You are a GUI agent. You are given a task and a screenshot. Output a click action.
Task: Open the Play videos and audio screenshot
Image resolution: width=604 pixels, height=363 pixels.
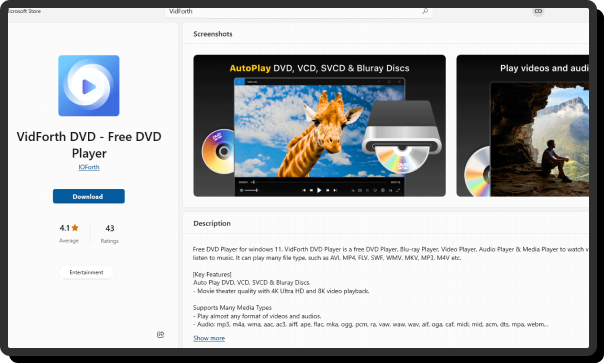pos(523,126)
